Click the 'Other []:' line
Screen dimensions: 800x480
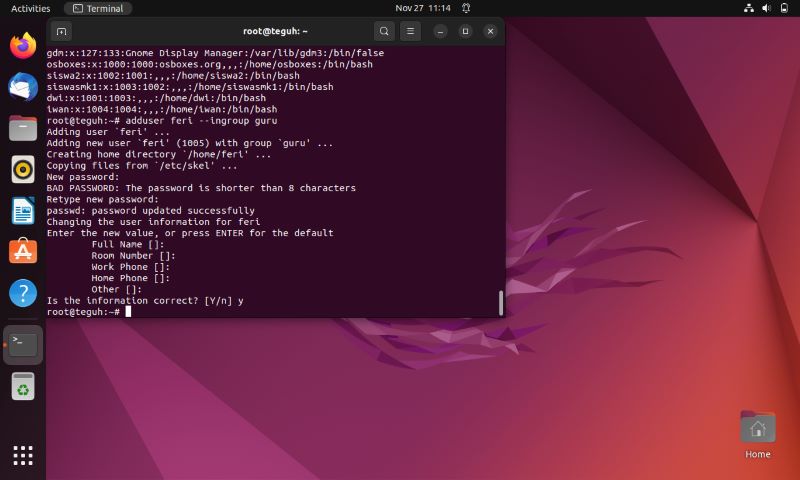117,289
